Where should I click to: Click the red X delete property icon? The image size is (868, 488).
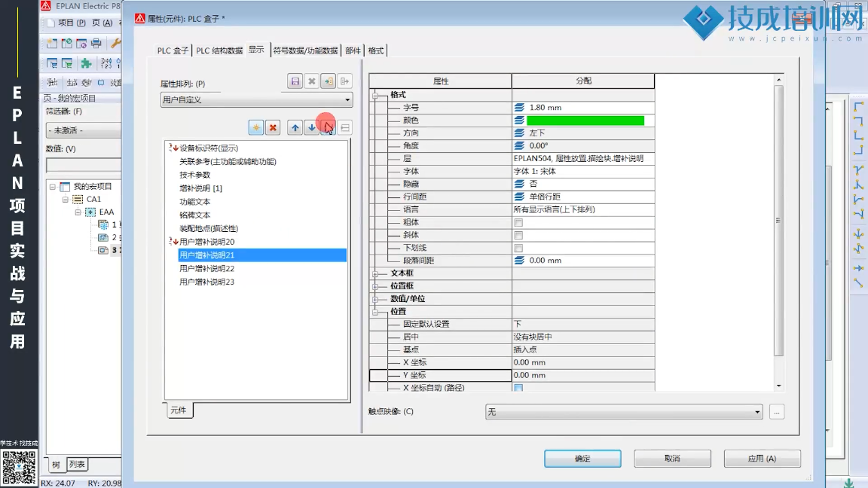tap(273, 128)
